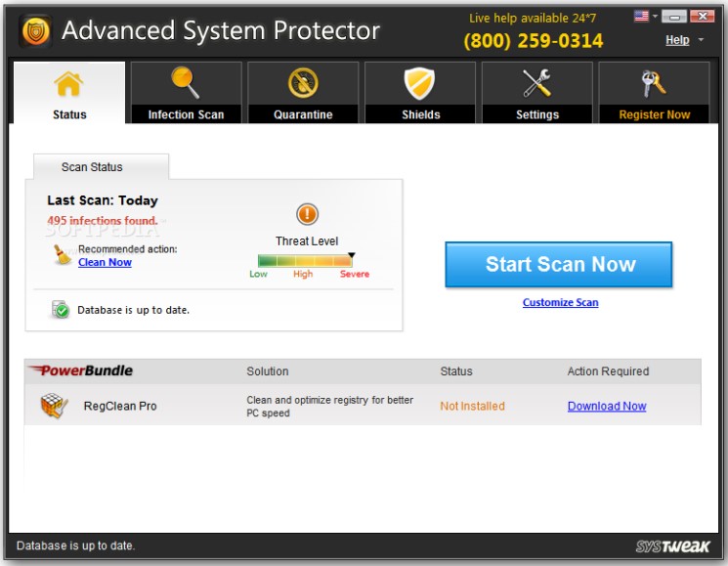Click the Quarantine bug icon
This screenshot has width=728, height=566.
tap(303, 83)
